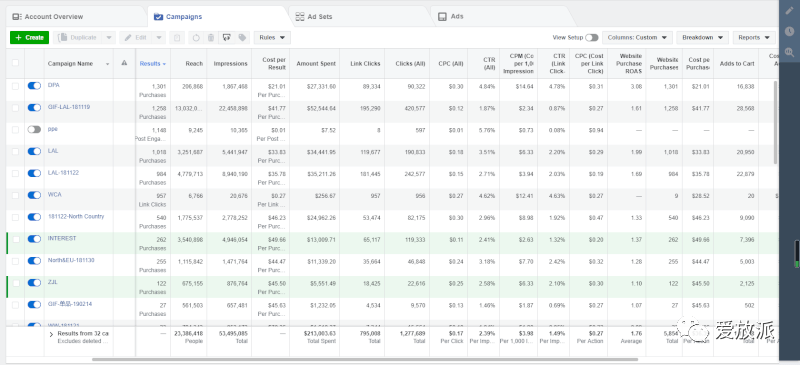Viewport: 800px width, 365px height.
Task: Click the vertical scrollbar beside the table
Action: (776, 123)
